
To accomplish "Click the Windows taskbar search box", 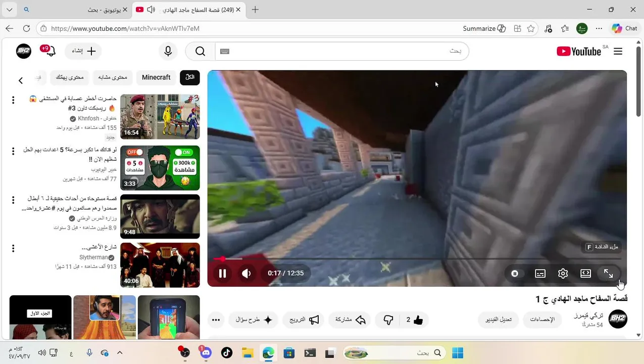I will (x=395, y=353).
